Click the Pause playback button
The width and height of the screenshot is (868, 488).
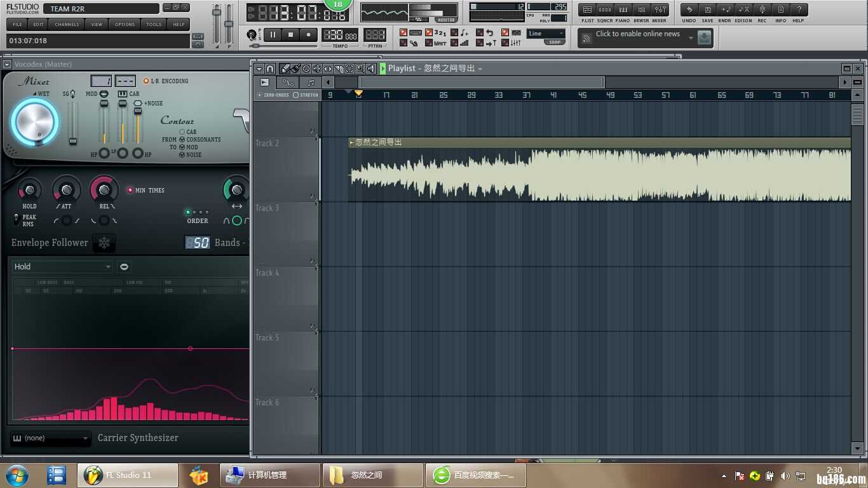point(273,35)
